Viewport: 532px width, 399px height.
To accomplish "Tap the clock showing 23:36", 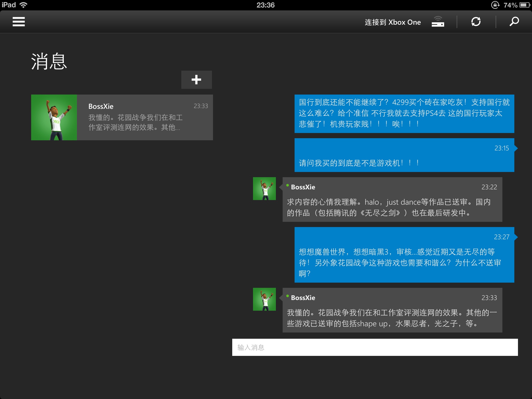I will coord(266,4).
